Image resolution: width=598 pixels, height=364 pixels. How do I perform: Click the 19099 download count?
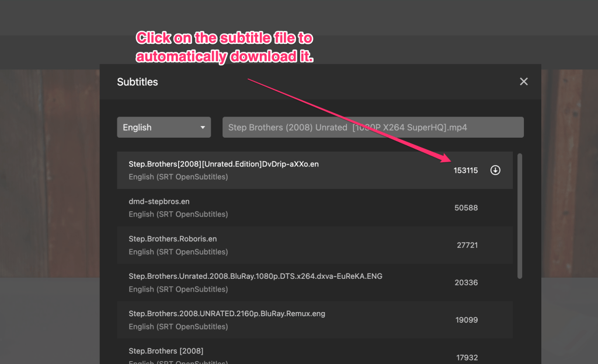[466, 320]
